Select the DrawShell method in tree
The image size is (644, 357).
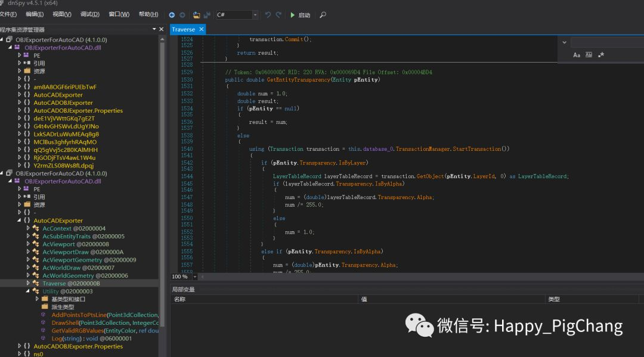(66, 322)
